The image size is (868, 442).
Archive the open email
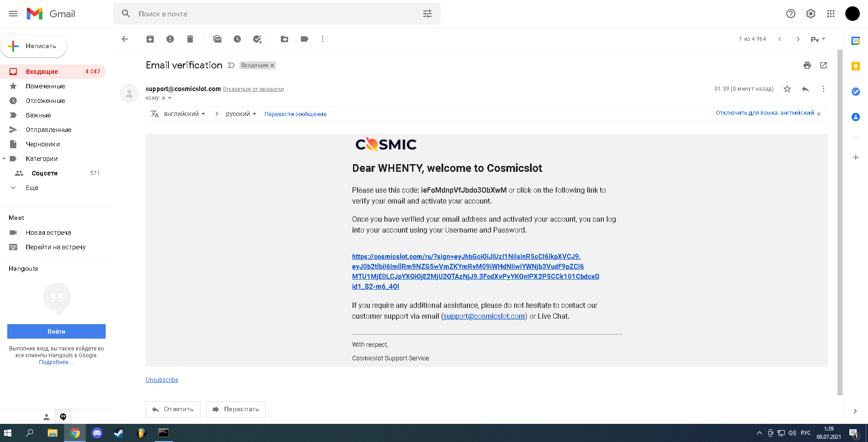click(x=150, y=39)
